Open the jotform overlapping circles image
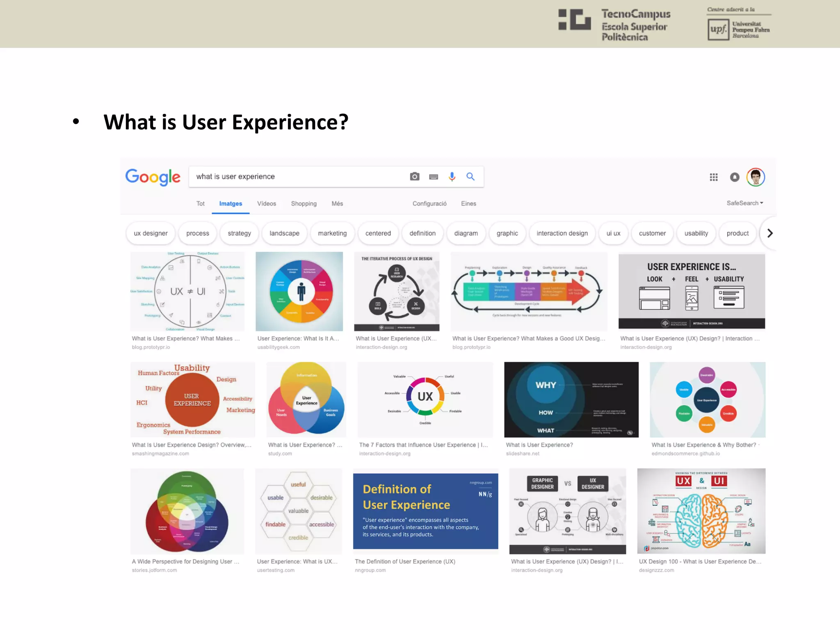Screen dimensions: 840x630 coord(187,511)
